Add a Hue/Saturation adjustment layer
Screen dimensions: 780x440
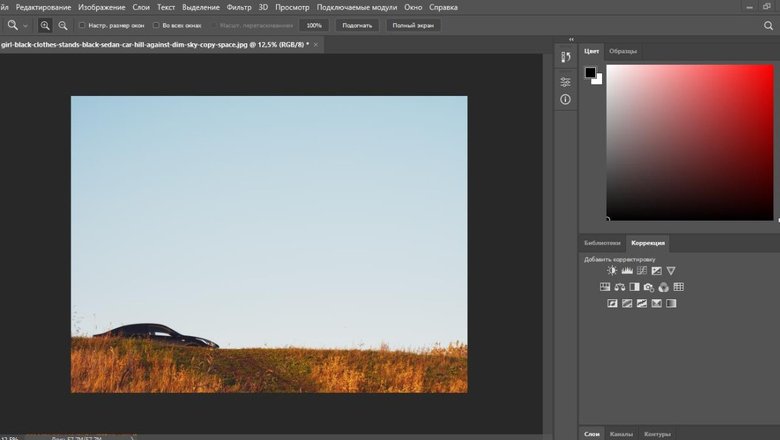click(605, 287)
